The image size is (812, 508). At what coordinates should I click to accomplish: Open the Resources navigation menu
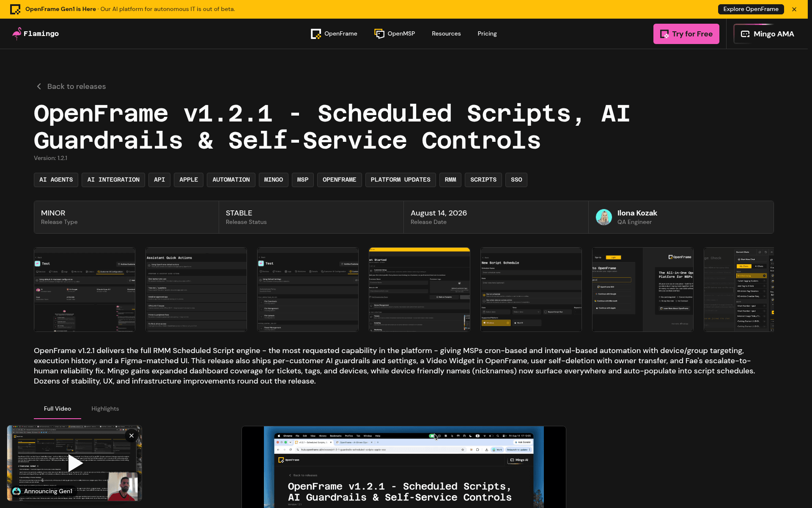pos(446,34)
